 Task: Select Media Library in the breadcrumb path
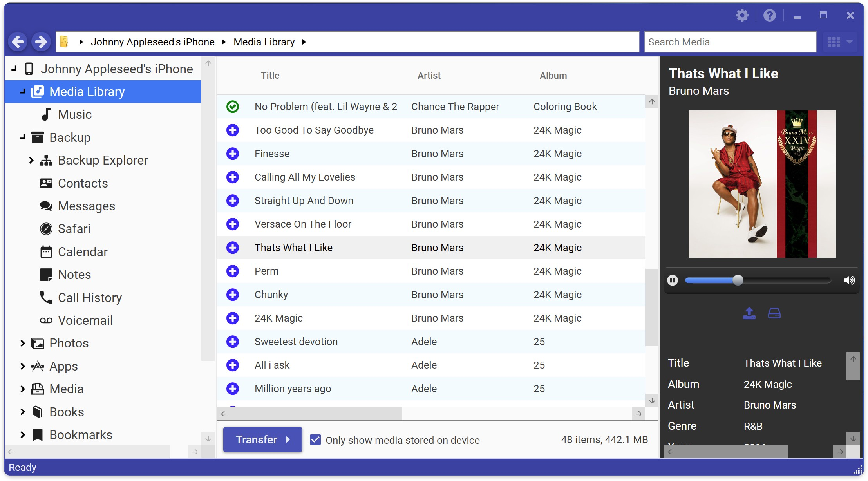coord(264,42)
